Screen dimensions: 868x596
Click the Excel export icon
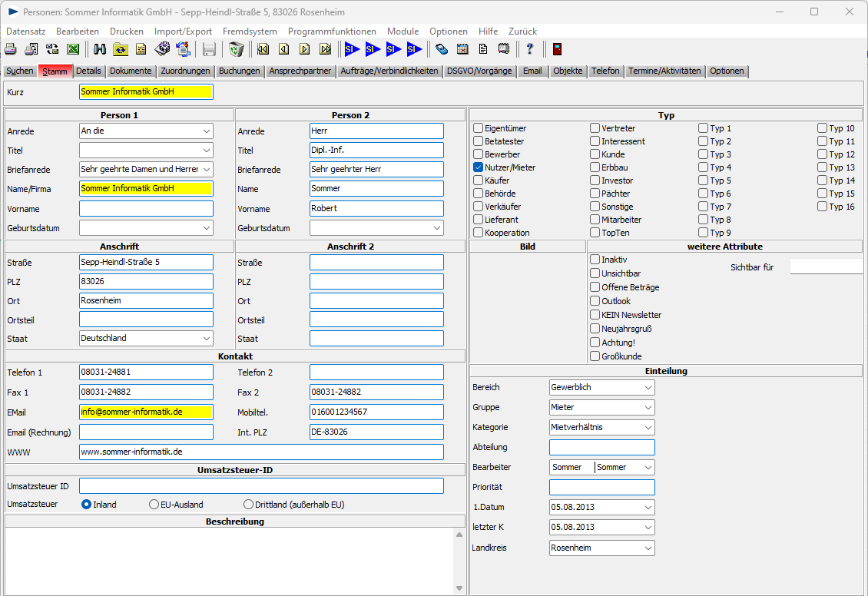click(x=73, y=50)
